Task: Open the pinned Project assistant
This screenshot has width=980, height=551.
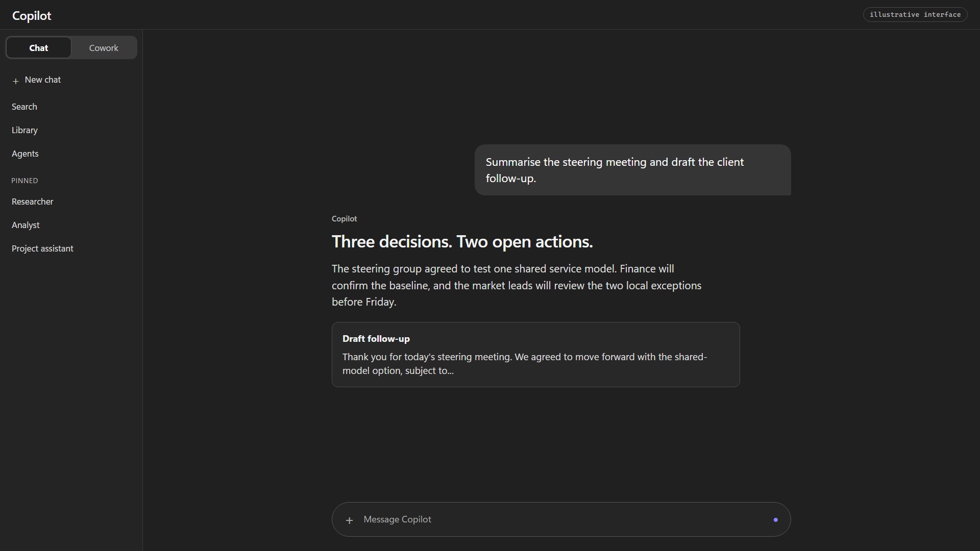Action: click(x=42, y=248)
